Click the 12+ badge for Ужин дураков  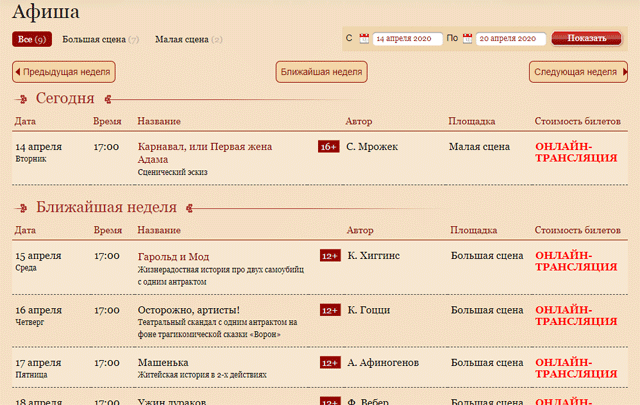pos(330,401)
